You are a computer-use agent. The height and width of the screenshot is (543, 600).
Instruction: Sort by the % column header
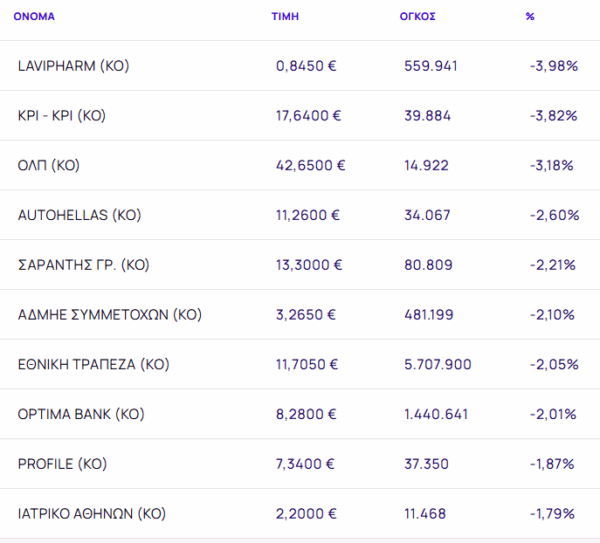[x=530, y=16]
